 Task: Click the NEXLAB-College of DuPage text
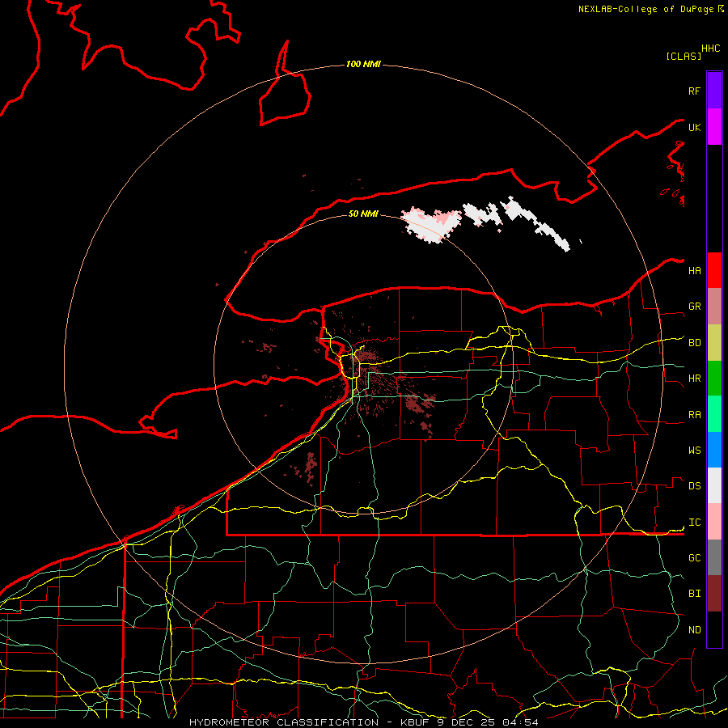pos(647,9)
